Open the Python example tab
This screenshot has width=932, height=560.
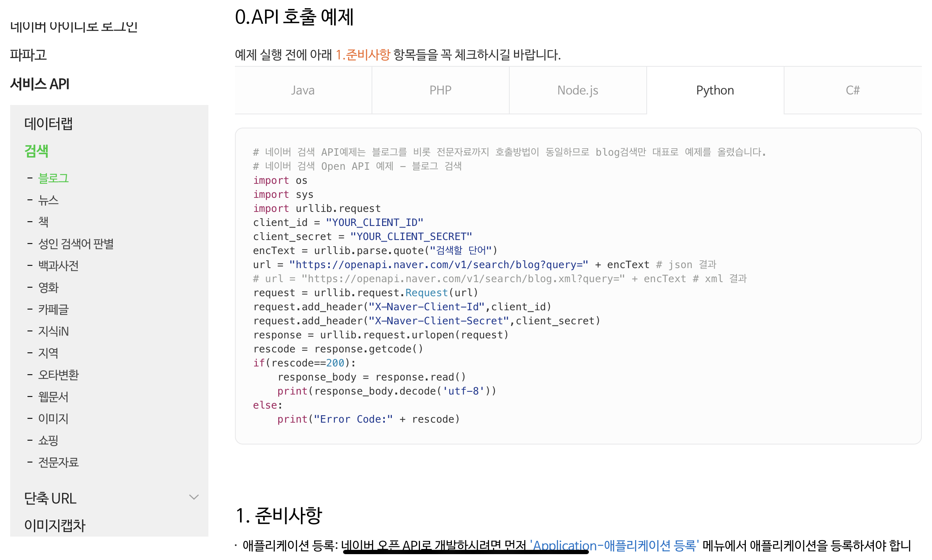tap(715, 90)
